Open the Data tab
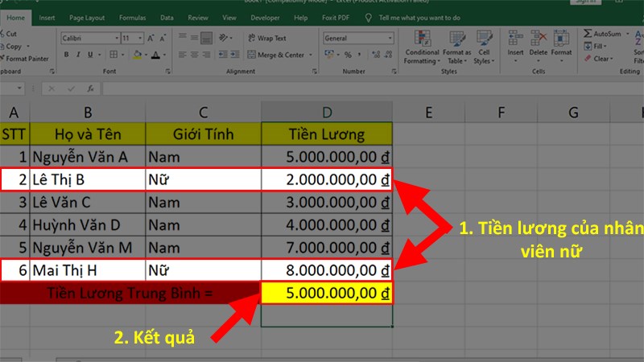Viewport: 644px width, 362px height. tap(167, 18)
